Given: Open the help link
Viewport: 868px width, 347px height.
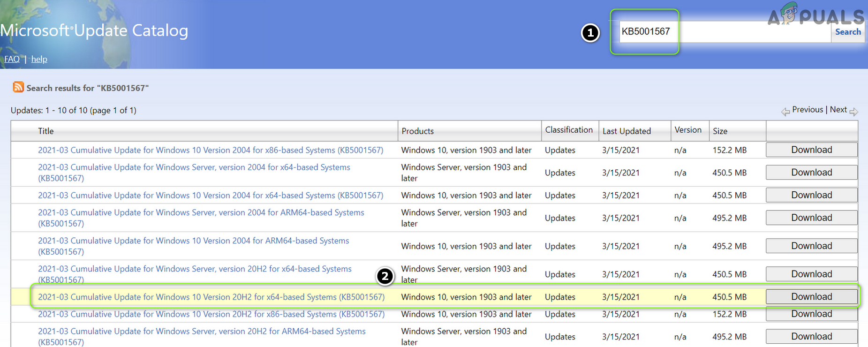Looking at the screenshot, I should (39, 59).
